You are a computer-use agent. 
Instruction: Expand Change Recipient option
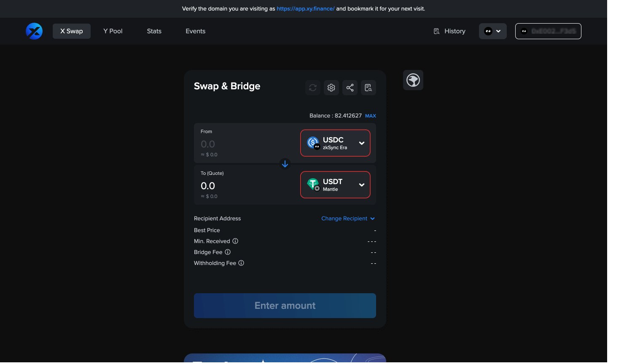click(348, 219)
